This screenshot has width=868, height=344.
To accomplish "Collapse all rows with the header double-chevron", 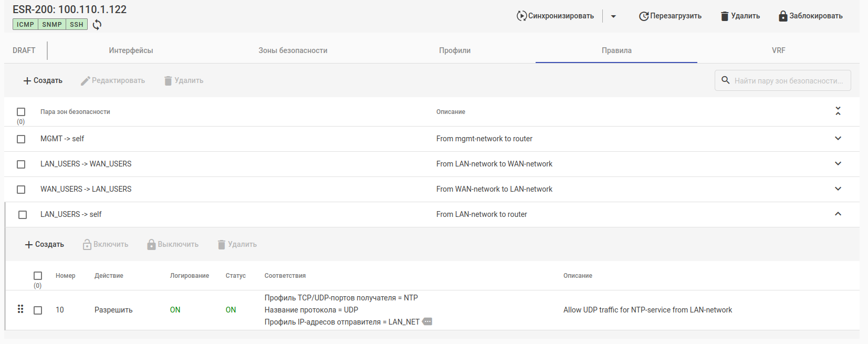I will point(838,111).
